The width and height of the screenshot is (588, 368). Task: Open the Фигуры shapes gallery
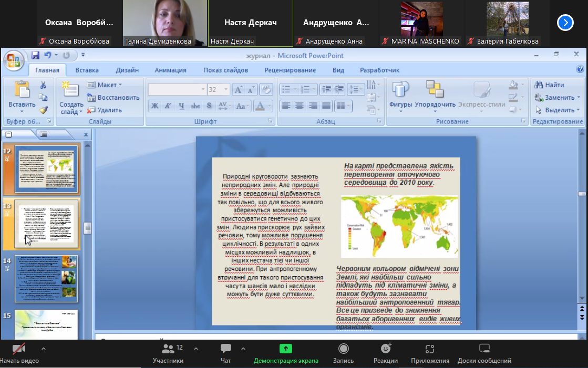pos(400,94)
